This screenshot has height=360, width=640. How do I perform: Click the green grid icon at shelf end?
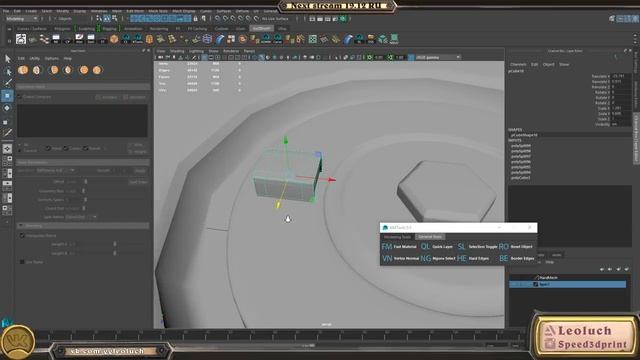[394, 39]
